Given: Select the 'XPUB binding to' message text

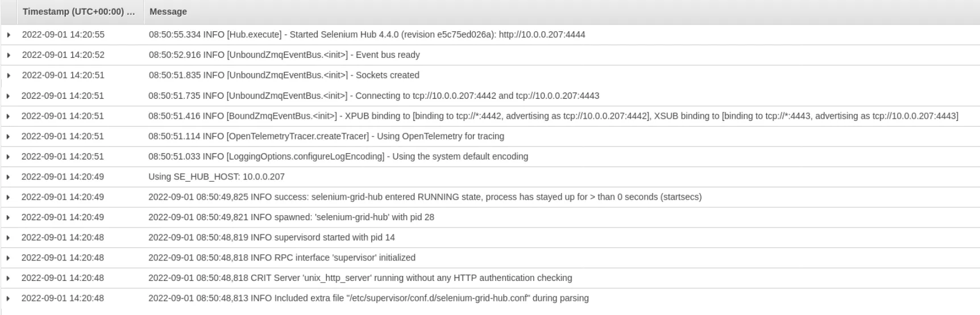Looking at the screenshot, I should [x=553, y=116].
